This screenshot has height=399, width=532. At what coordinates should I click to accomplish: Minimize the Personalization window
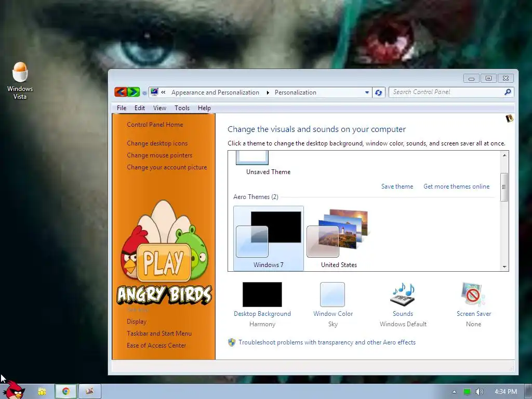click(x=471, y=78)
